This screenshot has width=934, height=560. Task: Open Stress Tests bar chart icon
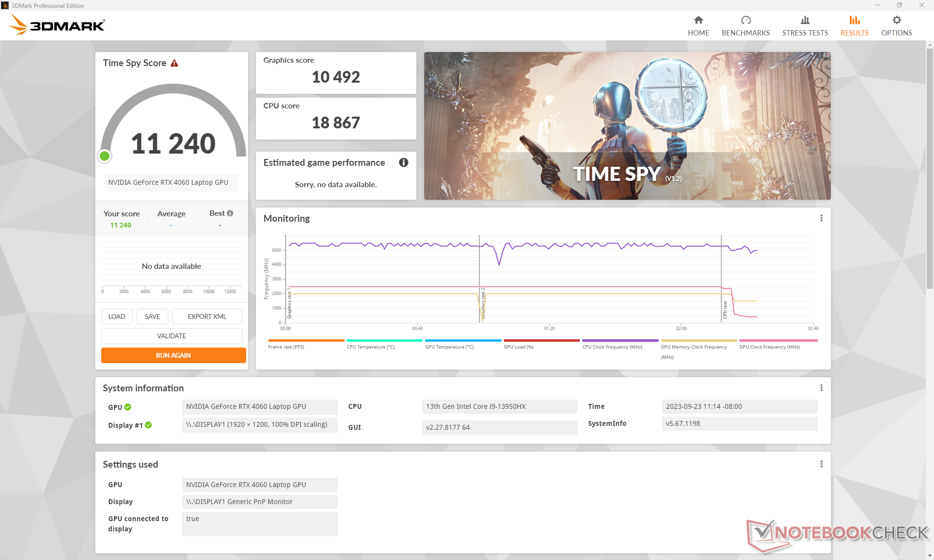pos(805,20)
